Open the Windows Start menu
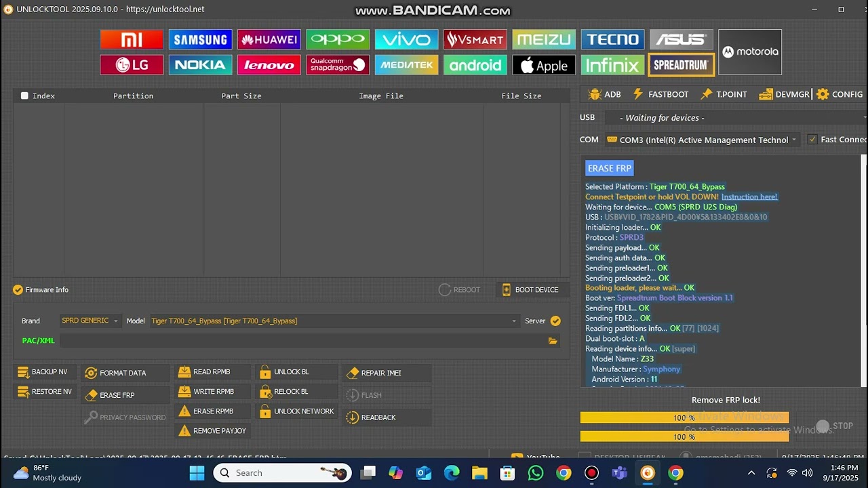Image resolution: width=868 pixels, height=488 pixels. (197, 473)
